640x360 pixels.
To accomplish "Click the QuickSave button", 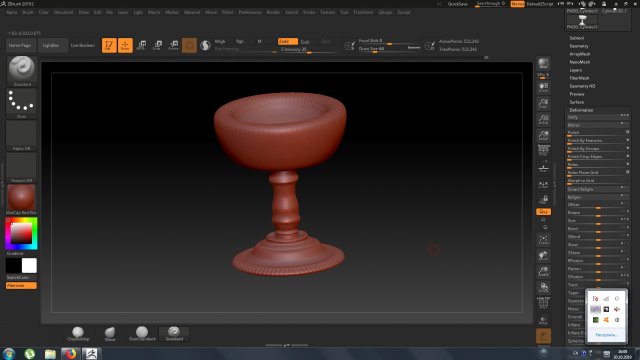I will coord(458,4).
